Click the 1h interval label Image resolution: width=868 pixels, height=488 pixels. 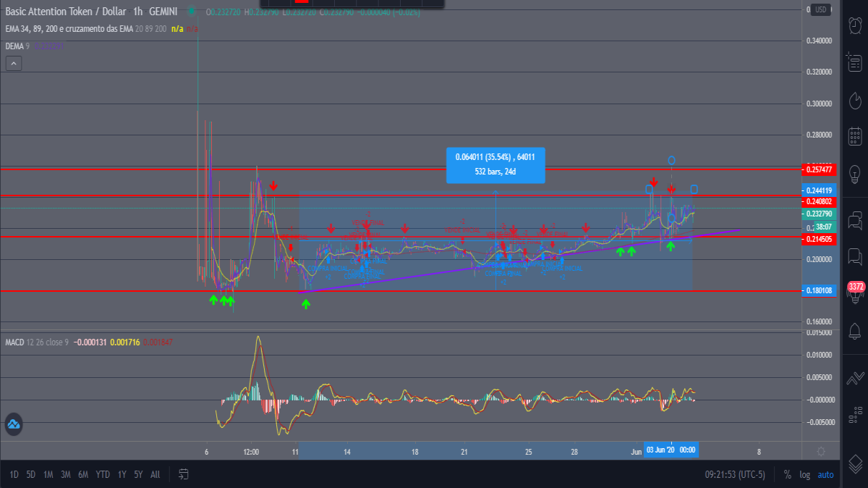pos(137,12)
